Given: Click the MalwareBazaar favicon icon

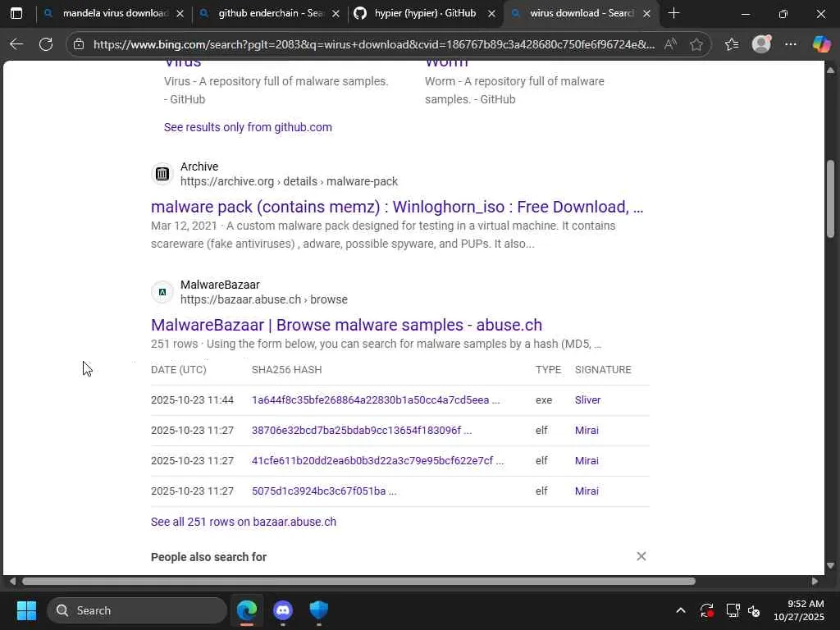Looking at the screenshot, I should coord(162,292).
